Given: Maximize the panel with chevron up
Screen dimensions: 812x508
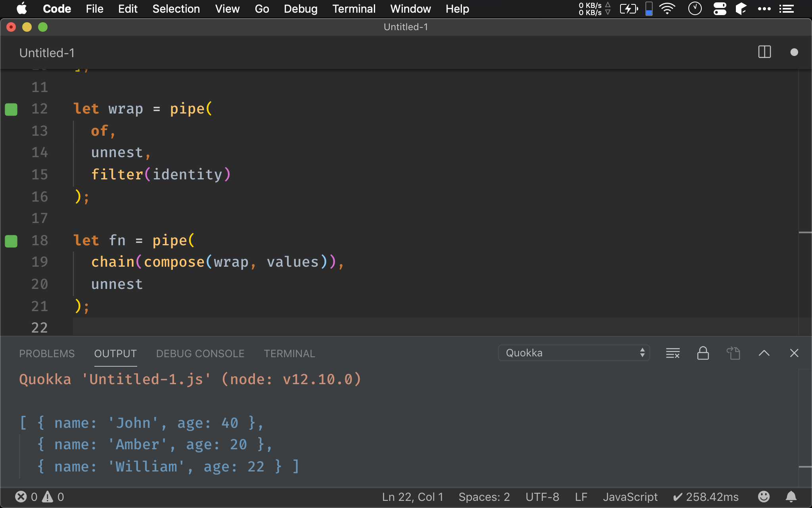Looking at the screenshot, I should (x=764, y=353).
